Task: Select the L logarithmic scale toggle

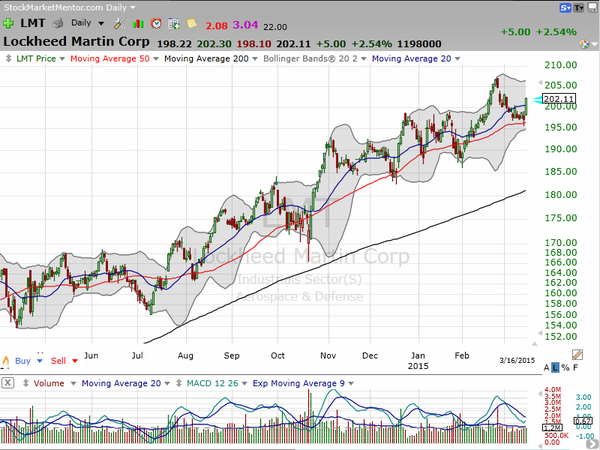Action: [556, 368]
